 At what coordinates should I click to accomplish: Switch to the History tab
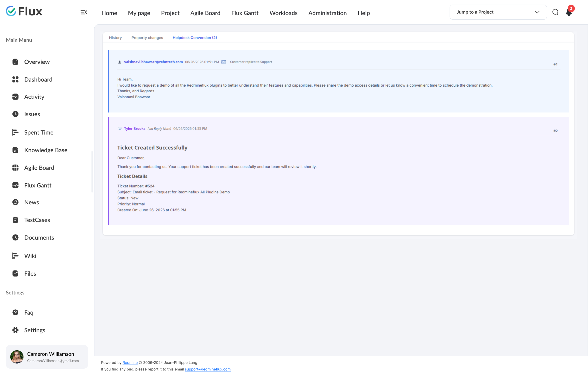click(x=115, y=38)
